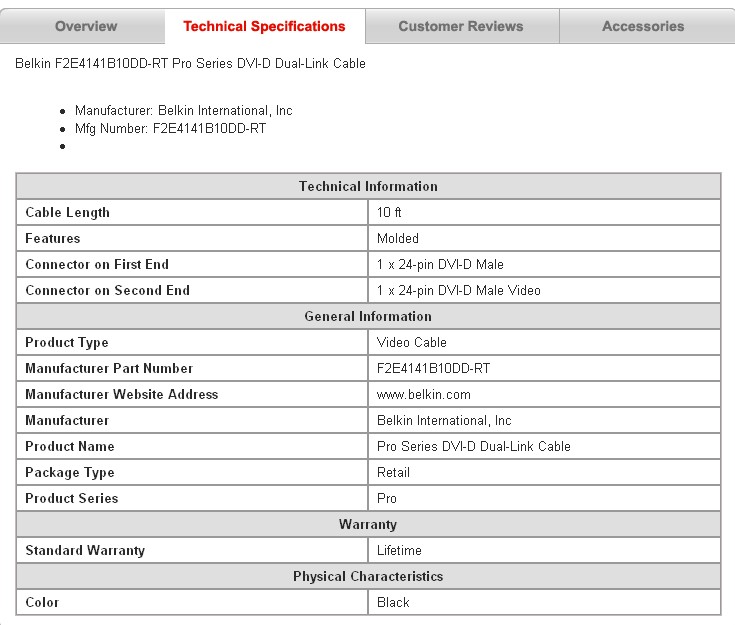735x625 pixels.
Task: Click the Warranty section header
Action: [368, 525]
